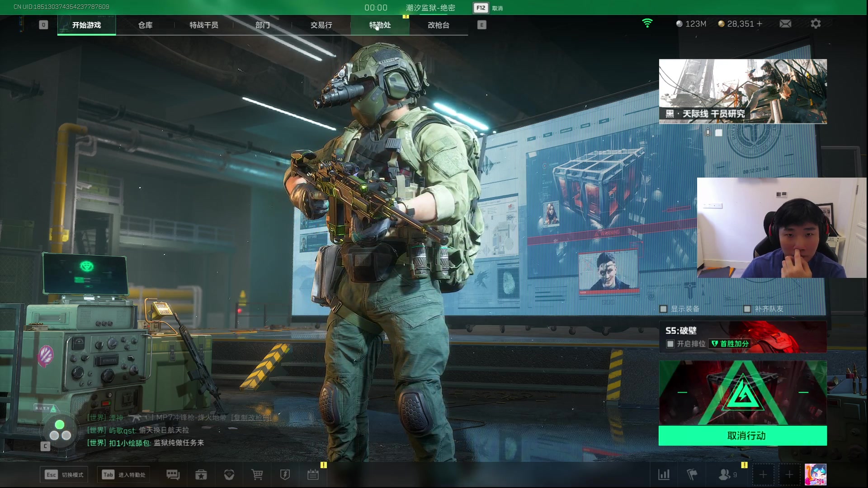Click chat message 监狱纯做任务来
The height and width of the screenshot is (488, 868).
[x=179, y=443]
